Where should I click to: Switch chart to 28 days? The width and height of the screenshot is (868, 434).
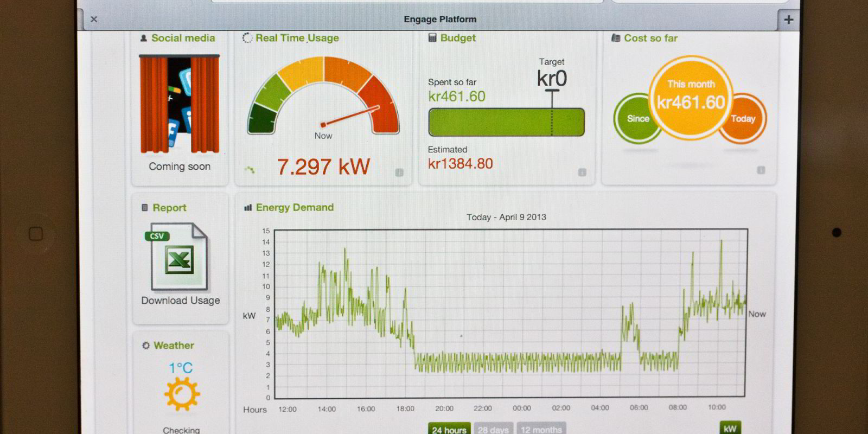click(494, 429)
